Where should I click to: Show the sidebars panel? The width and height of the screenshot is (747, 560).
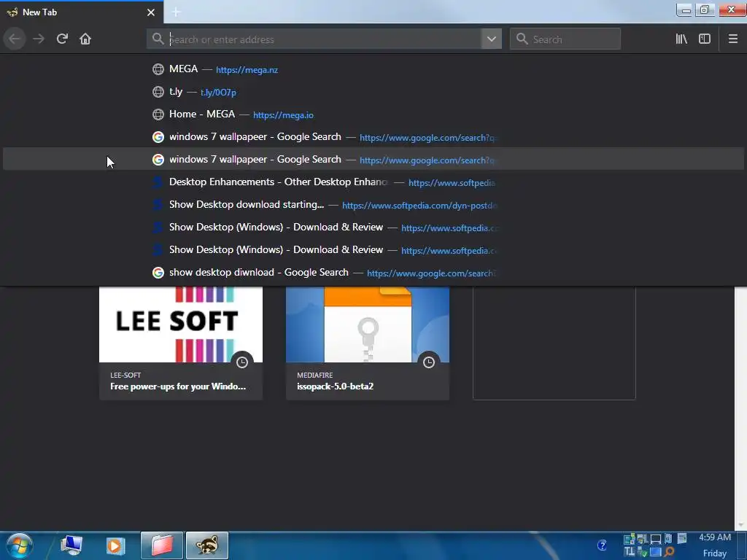click(705, 39)
